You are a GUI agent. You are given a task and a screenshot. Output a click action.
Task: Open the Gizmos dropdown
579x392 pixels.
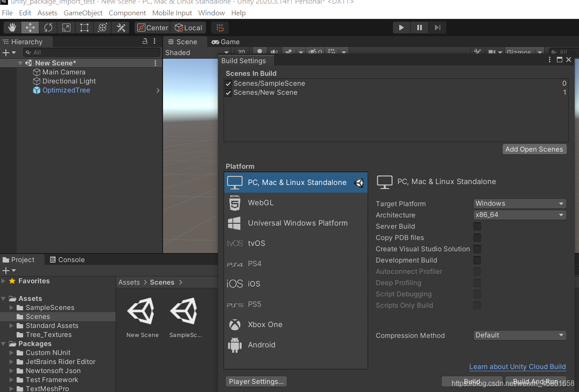(525, 52)
